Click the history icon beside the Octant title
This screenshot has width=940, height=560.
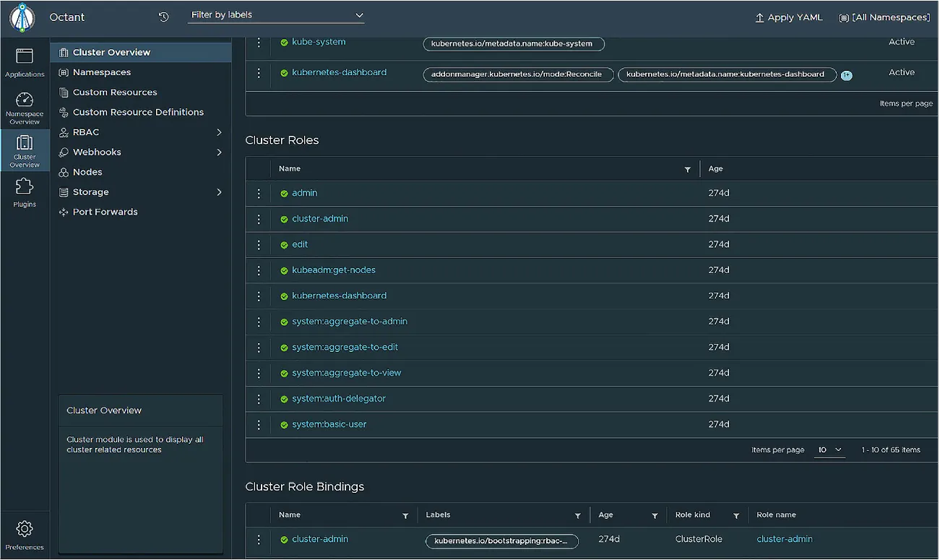point(165,17)
